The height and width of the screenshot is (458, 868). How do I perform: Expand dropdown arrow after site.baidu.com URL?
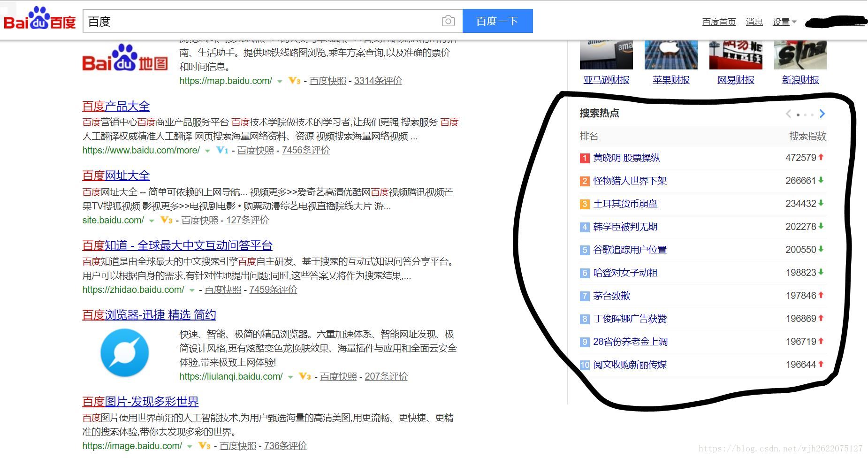point(152,221)
